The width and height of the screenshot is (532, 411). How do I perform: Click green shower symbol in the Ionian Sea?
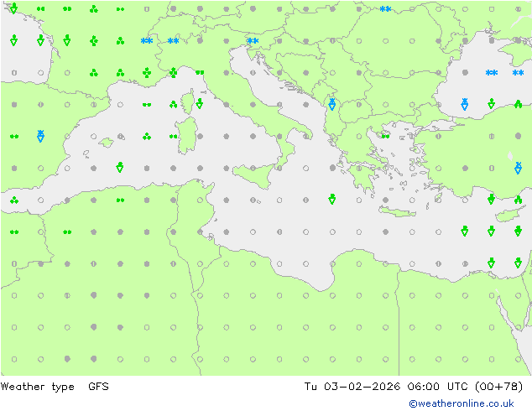(x=332, y=199)
